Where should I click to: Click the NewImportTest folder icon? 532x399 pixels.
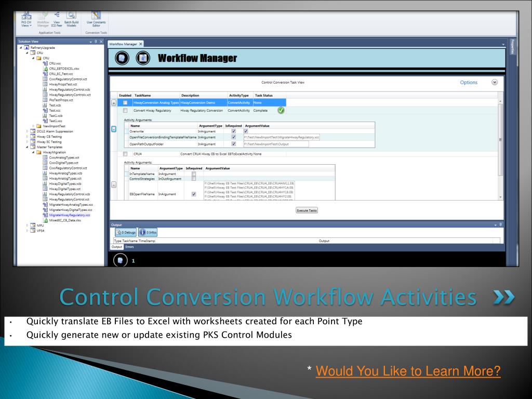coord(38,126)
